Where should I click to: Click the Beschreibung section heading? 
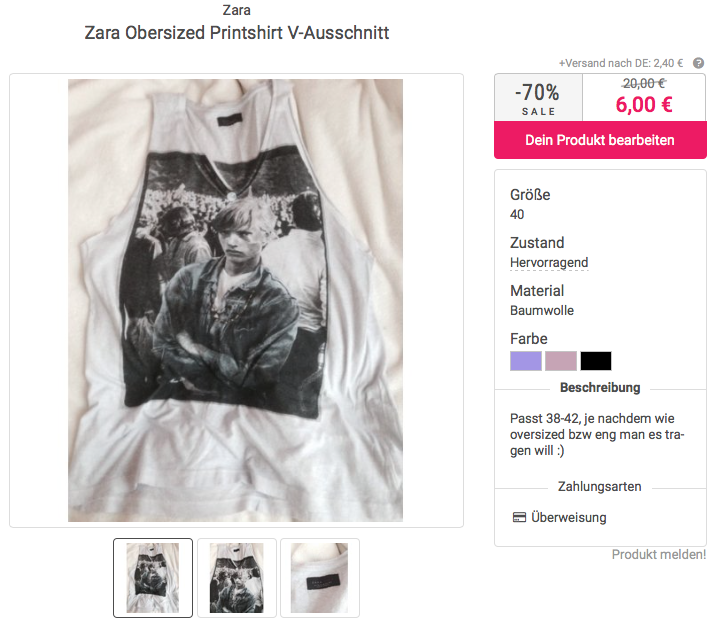tap(600, 388)
